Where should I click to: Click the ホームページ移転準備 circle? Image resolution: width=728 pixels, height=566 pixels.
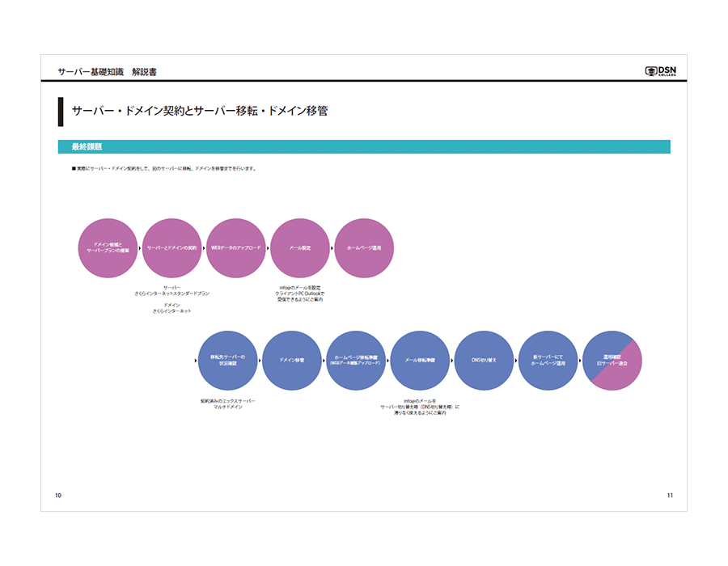pyautogui.click(x=356, y=361)
